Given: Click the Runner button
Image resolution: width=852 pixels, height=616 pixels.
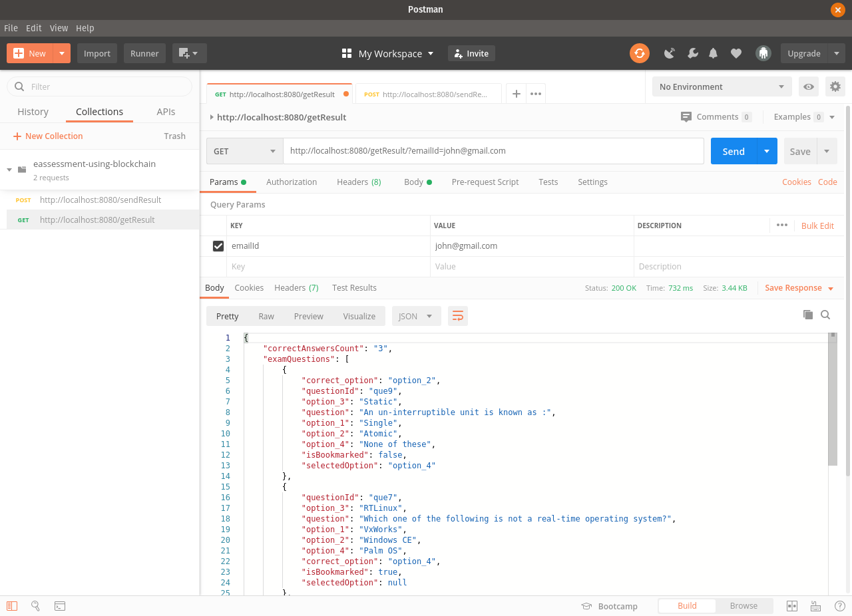Looking at the screenshot, I should click(144, 53).
